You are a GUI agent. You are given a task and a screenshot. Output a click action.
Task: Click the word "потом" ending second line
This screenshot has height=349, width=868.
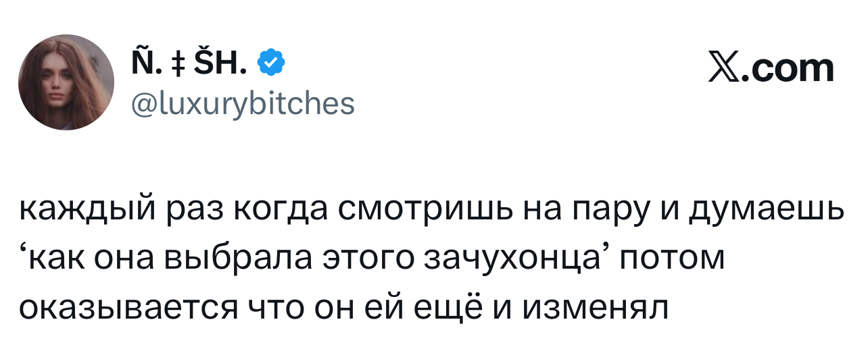pos(672,258)
